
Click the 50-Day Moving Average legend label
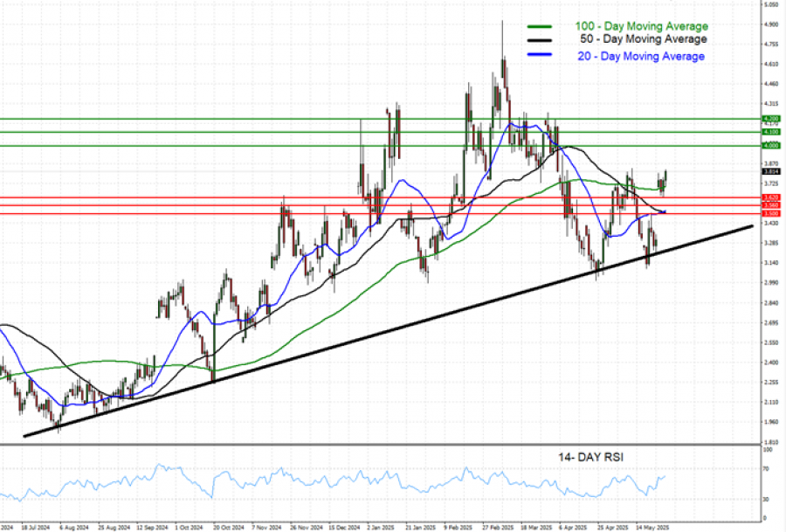[x=643, y=39]
